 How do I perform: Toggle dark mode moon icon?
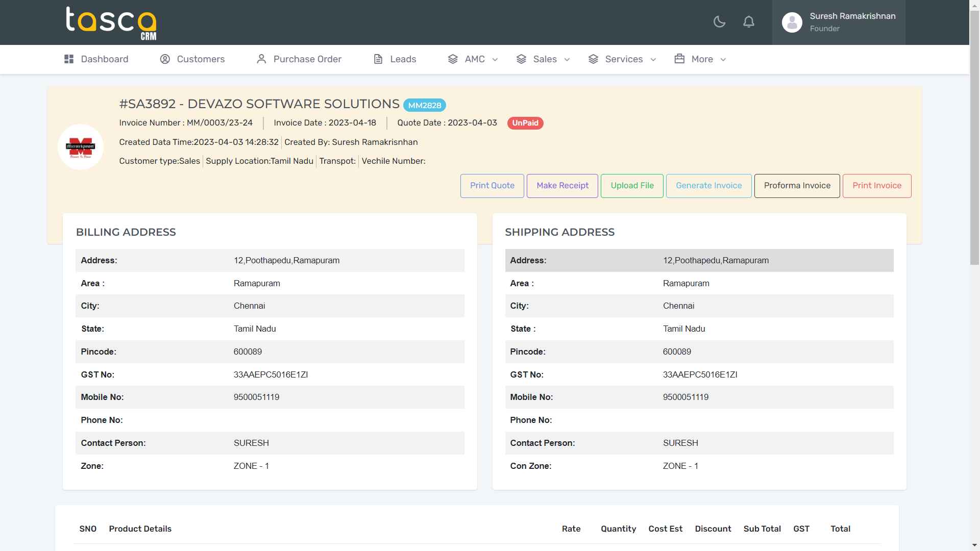pyautogui.click(x=719, y=21)
